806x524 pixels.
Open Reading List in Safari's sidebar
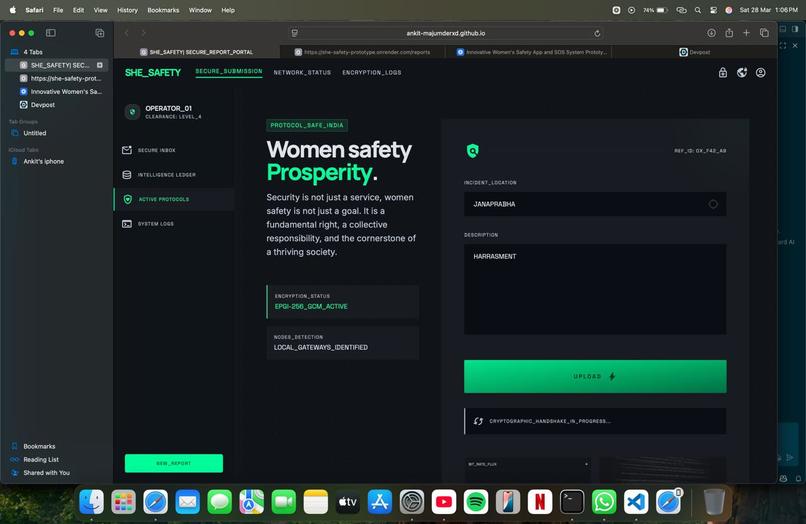tap(41, 460)
